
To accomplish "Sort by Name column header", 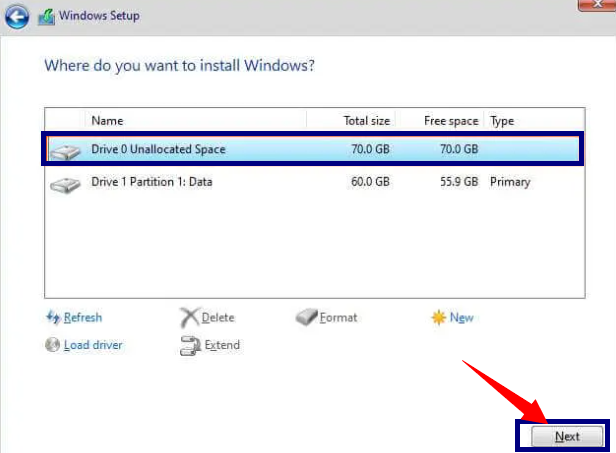I will [195, 121].
